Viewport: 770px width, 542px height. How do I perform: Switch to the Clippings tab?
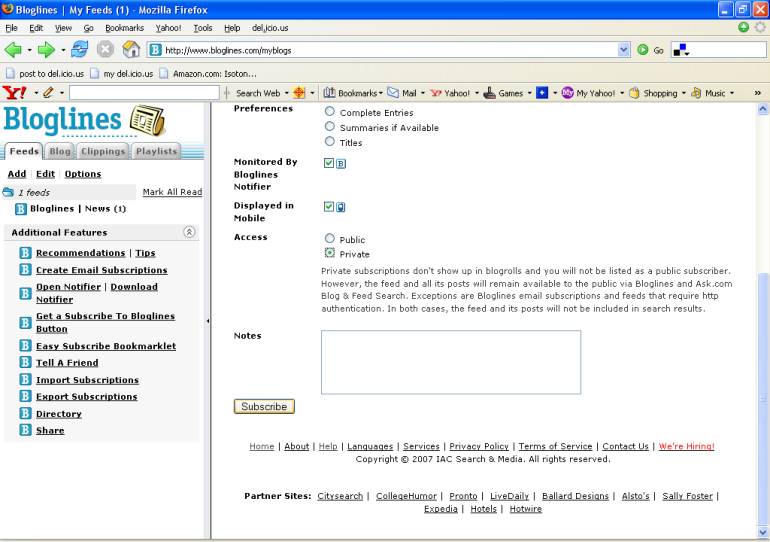[x=103, y=151]
